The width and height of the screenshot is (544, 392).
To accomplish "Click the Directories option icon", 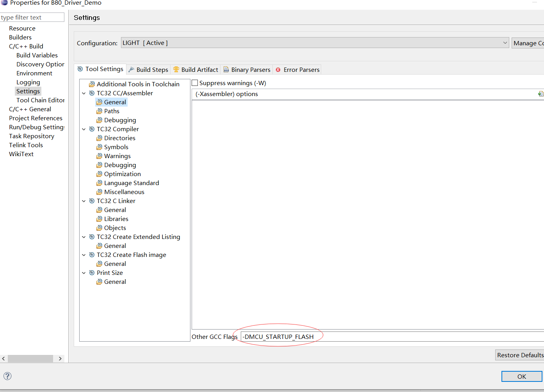I will [x=100, y=138].
